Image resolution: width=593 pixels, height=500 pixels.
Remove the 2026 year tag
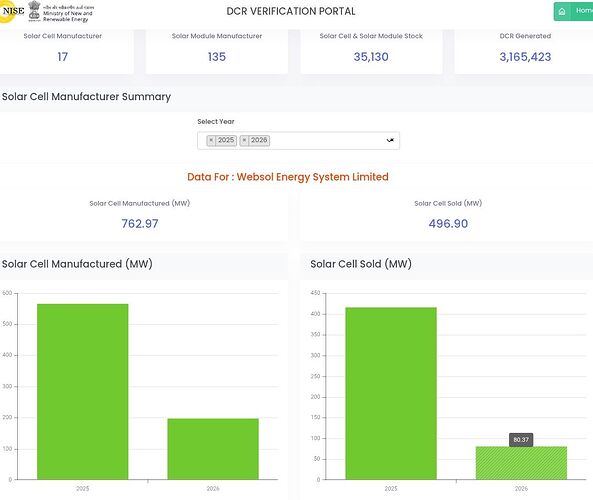point(244,140)
